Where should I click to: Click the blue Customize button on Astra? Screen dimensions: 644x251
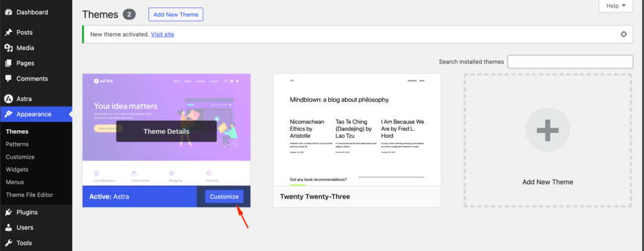pos(225,196)
